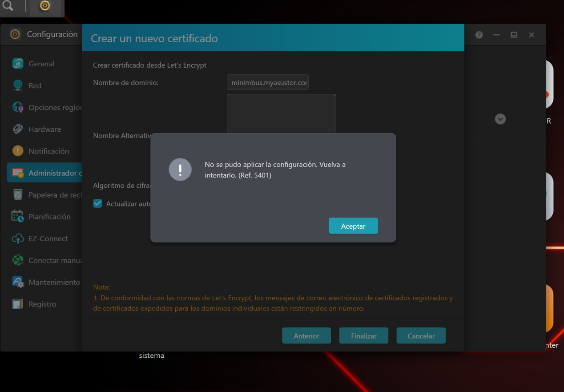This screenshot has height=392, width=564.
Task: Open the EZ-Connect cloud icon
Action: 18,238
